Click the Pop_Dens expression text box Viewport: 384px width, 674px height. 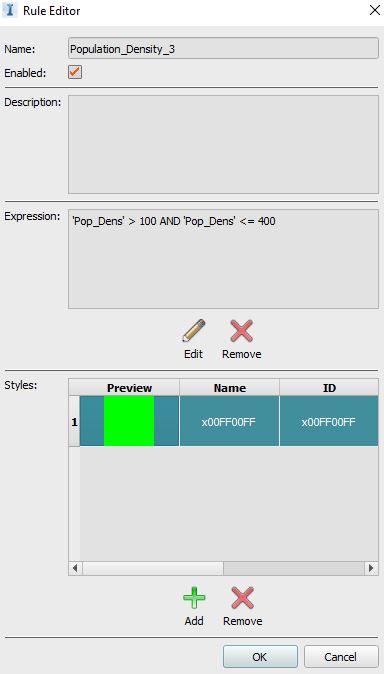(x=223, y=259)
